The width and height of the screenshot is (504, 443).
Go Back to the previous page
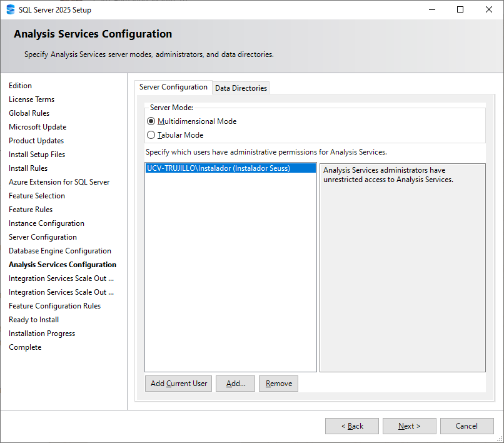click(352, 426)
